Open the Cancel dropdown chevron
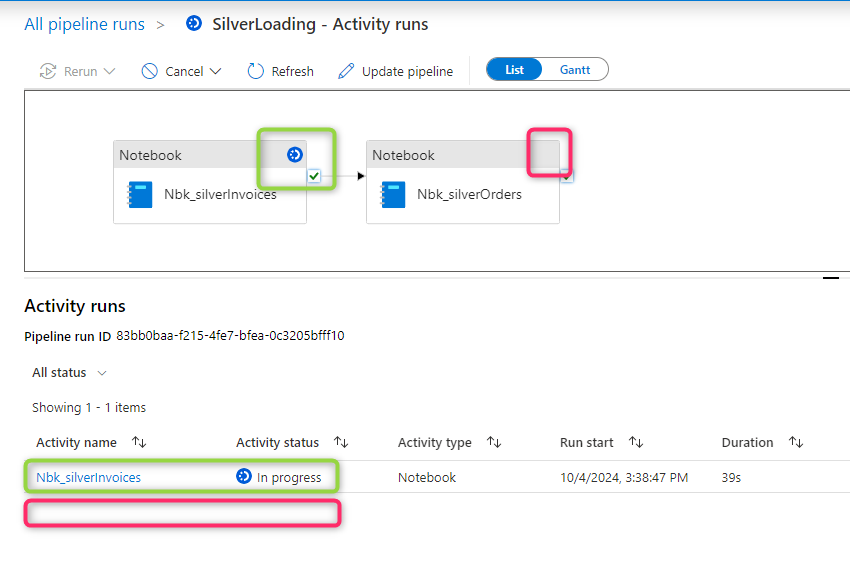 [x=215, y=71]
